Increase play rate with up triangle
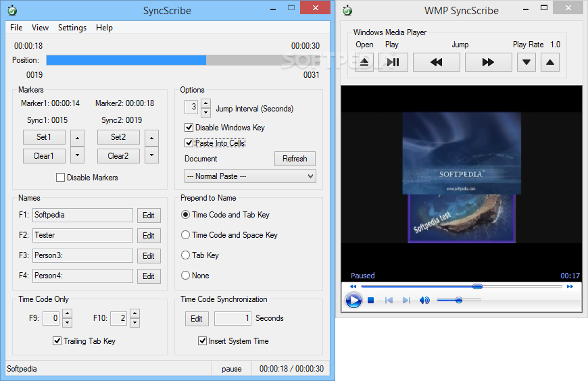The width and height of the screenshot is (588, 381). click(550, 62)
